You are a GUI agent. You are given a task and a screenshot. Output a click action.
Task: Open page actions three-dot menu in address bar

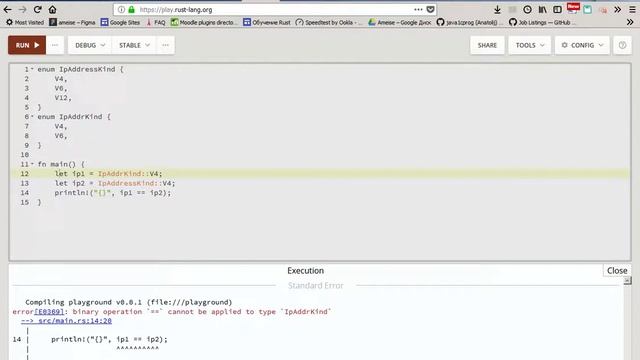(418, 9)
